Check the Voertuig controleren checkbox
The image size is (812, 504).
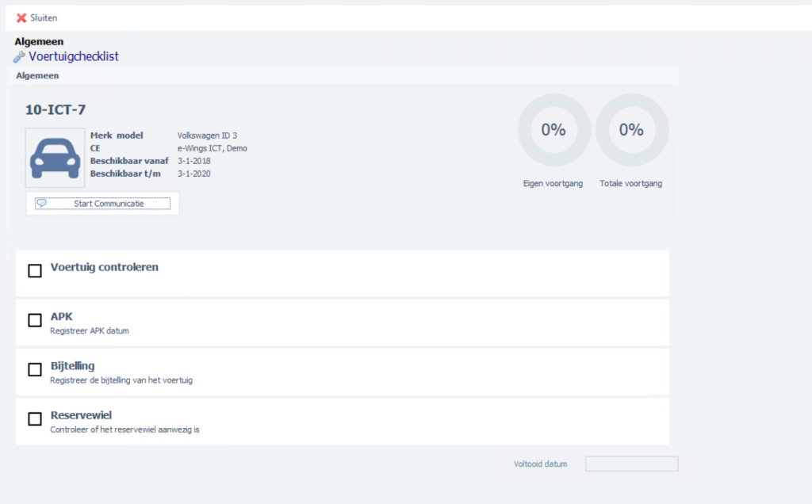point(35,271)
